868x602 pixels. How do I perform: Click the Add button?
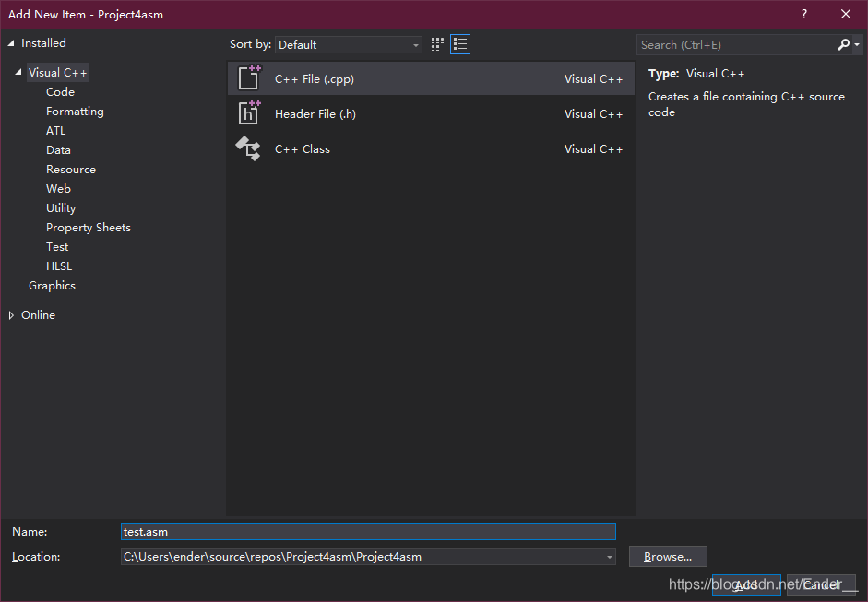click(746, 584)
